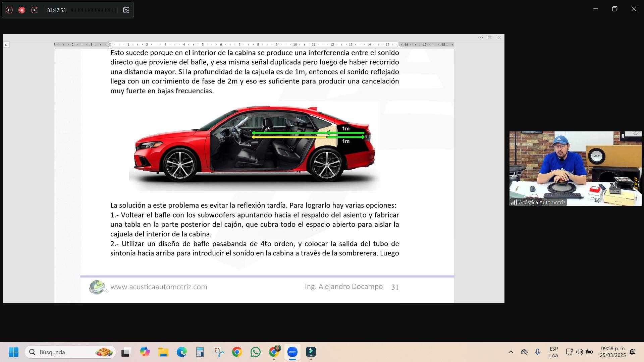
Task: Open the Calculator app in taskbar
Action: (x=200, y=352)
